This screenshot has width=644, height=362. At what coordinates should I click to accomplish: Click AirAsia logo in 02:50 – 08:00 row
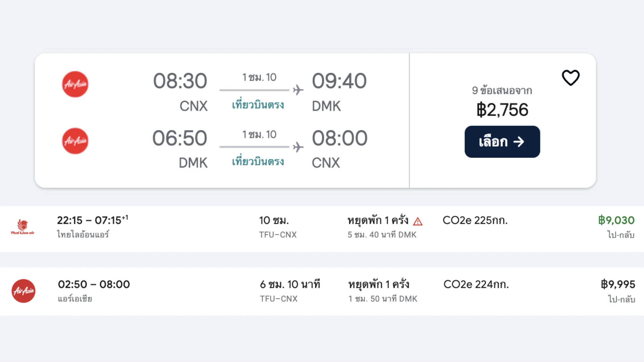click(x=23, y=291)
